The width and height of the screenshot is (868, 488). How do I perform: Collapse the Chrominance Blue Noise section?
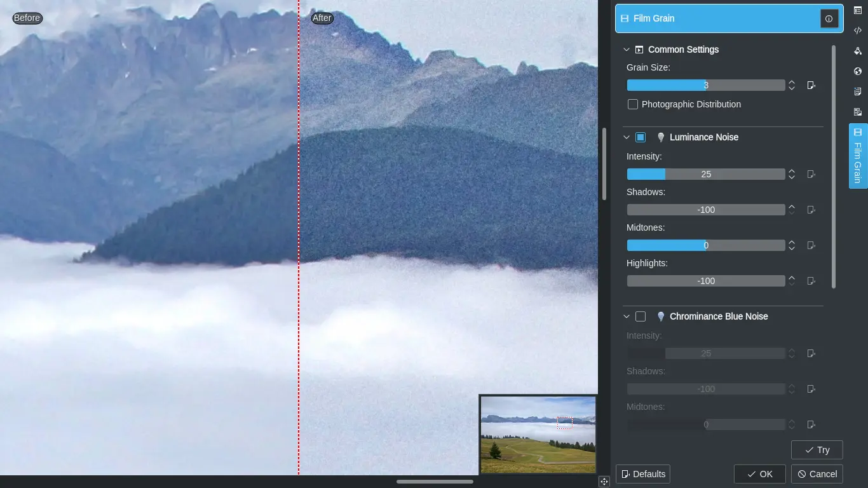(626, 316)
